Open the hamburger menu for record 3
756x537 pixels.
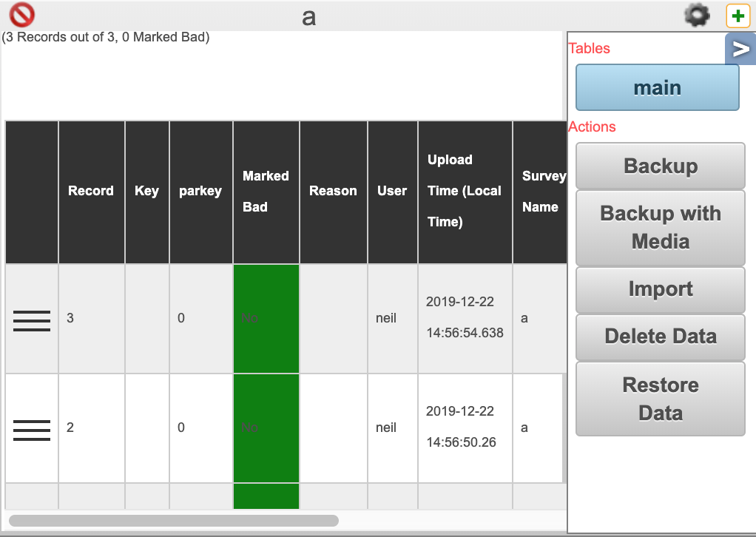(32, 320)
